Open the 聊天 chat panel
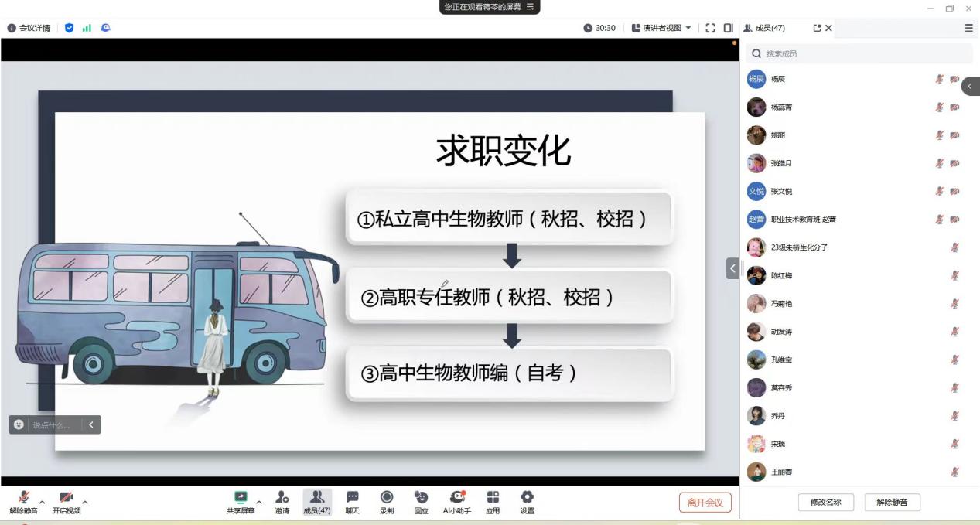This screenshot has height=525, width=980. pyautogui.click(x=353, y=497)
